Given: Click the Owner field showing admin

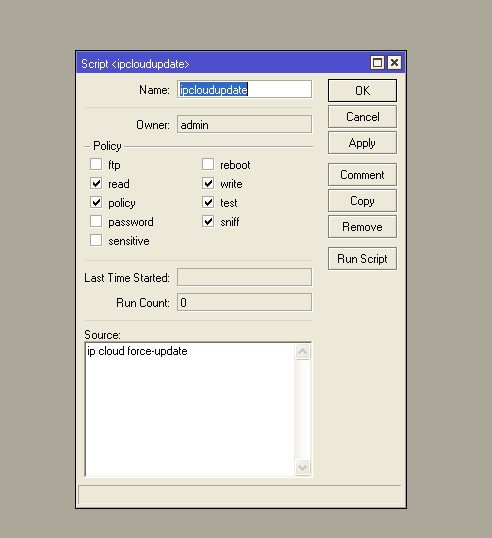Looking at the screenshot, I should (x=244, y=125).
